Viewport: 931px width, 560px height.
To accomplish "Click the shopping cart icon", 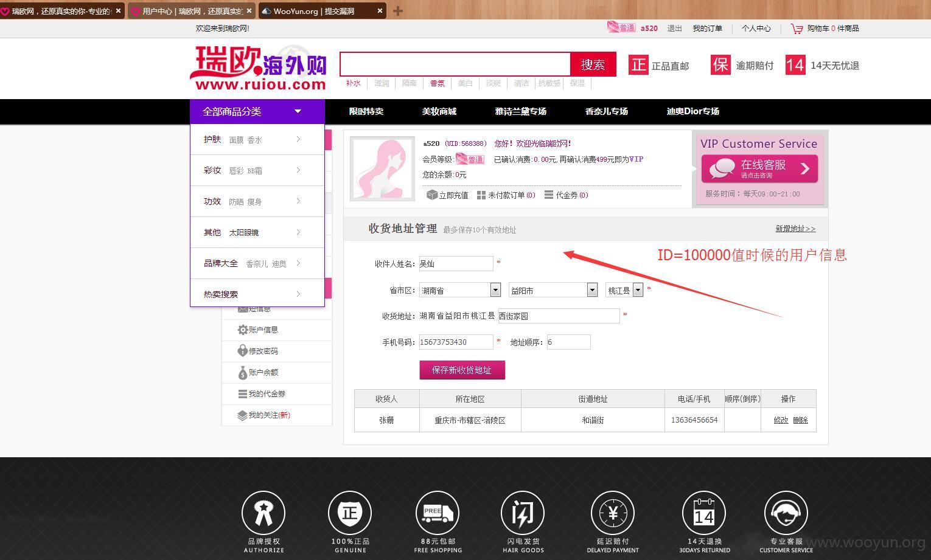I will 797,29.
